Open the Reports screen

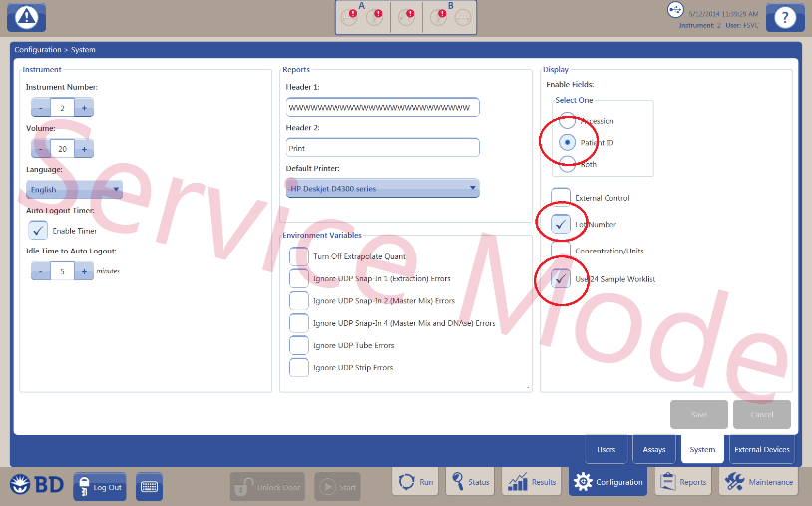[x=682, y=482]
